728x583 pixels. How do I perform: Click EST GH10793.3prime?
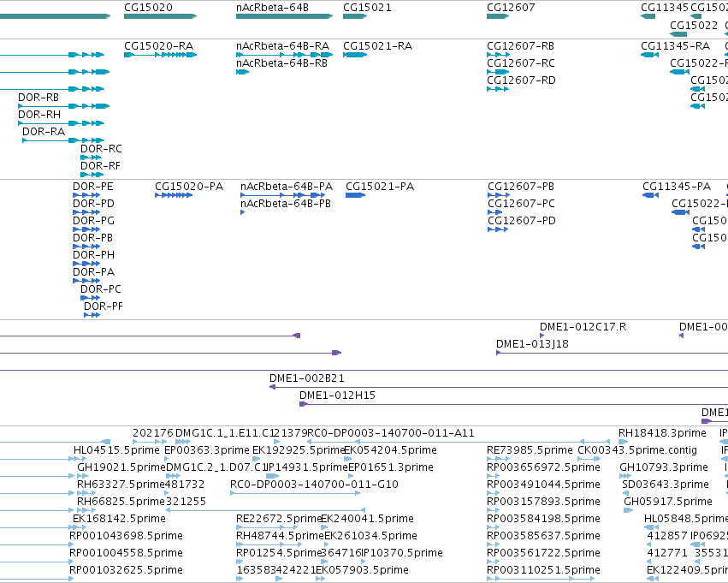664,467
